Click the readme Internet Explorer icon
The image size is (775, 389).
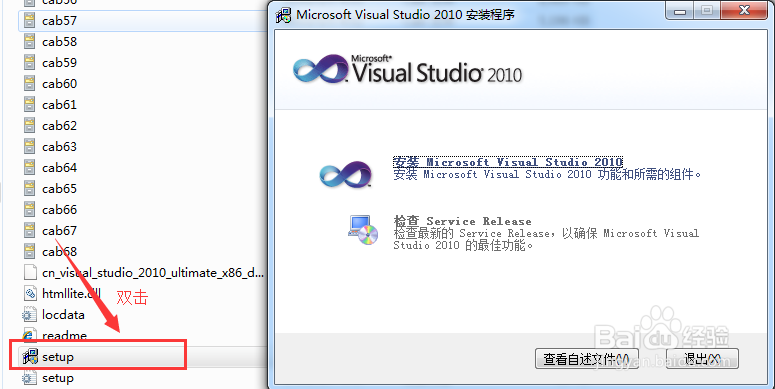30,336
